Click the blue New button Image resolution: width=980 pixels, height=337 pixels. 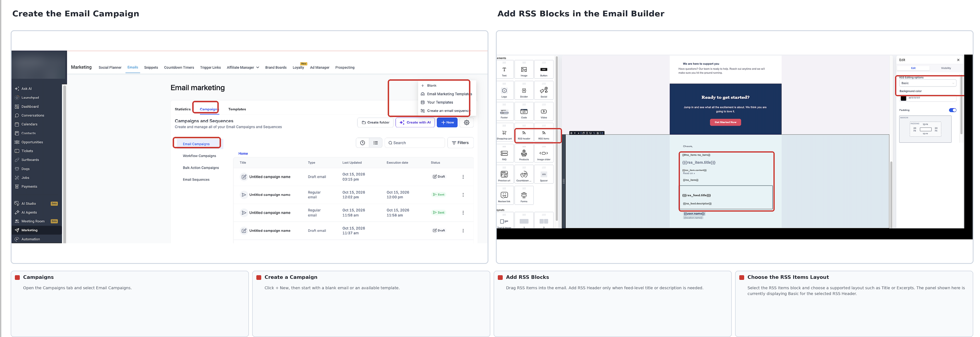(447, 123)
